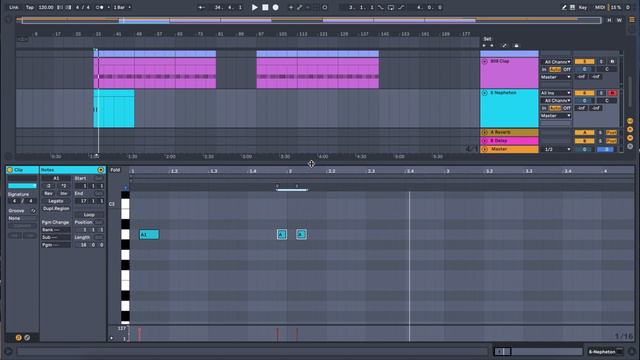The image size is (640, 360).
Task: Toggle the clip Loop button
Action: coord(89,215)
